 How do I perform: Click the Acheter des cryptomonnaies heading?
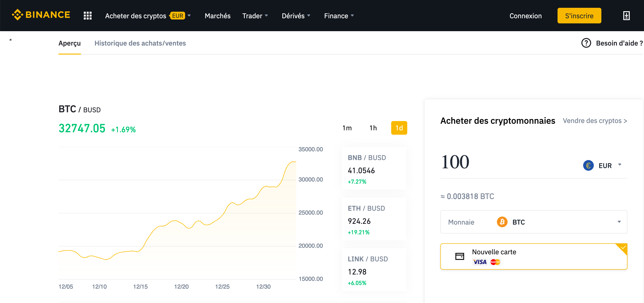498,121
